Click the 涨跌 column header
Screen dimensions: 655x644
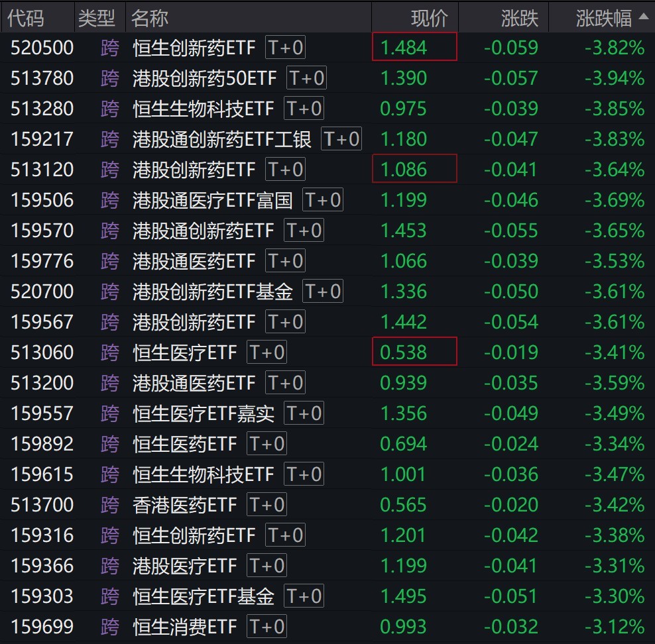pos(520,19)
